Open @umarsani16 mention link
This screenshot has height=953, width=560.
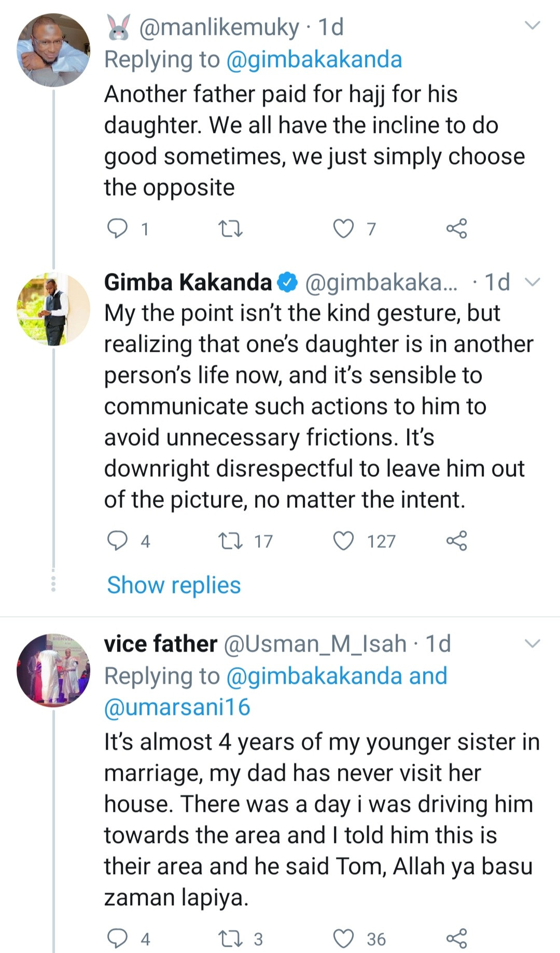pyautogui.click(x=177, y=707)
